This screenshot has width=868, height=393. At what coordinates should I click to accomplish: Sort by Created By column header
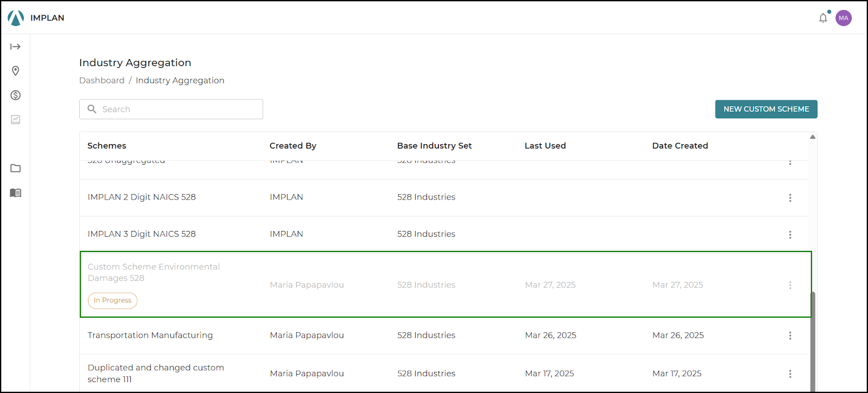coord(293,146)
